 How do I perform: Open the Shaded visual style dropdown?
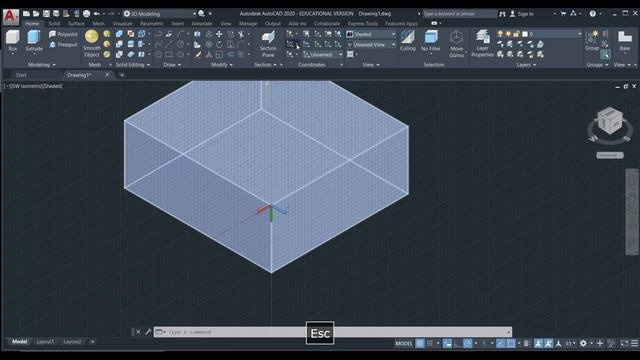(x=371, y=34)
